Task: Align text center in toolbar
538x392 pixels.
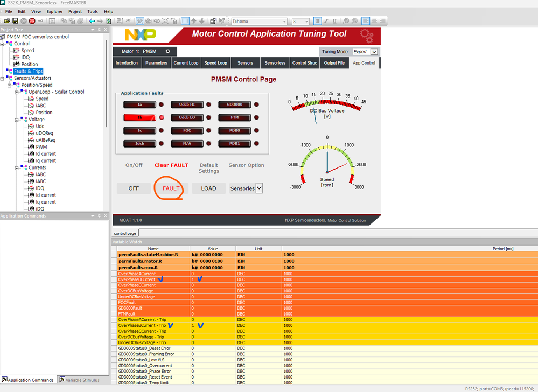Action: point(374,21)
